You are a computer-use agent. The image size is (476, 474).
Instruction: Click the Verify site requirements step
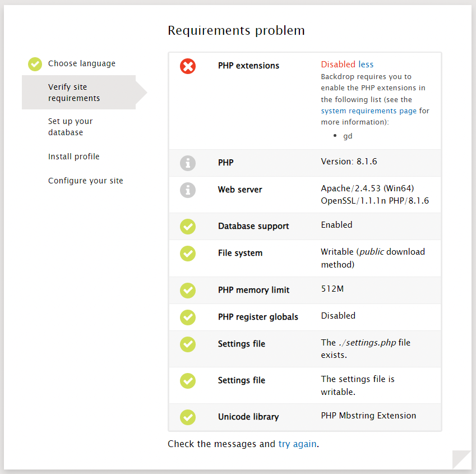point(73,93)
